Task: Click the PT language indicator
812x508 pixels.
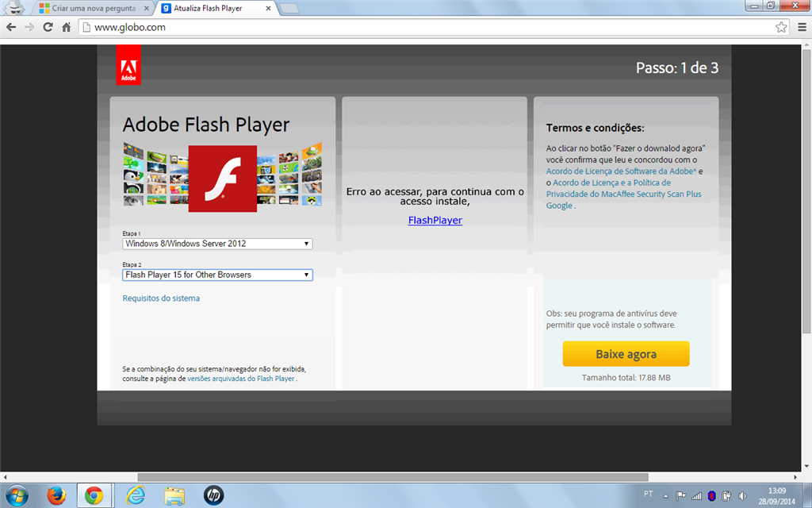Action: 649,494
